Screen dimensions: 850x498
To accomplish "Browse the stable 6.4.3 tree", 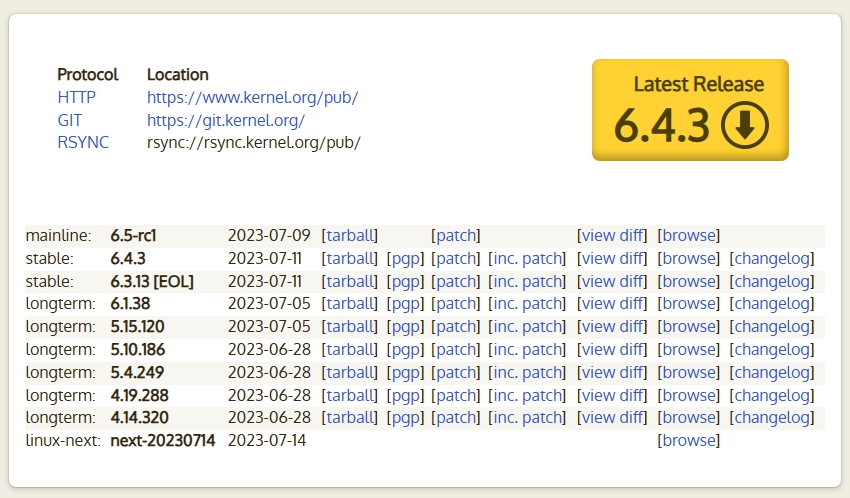I will tap(688, 258).
